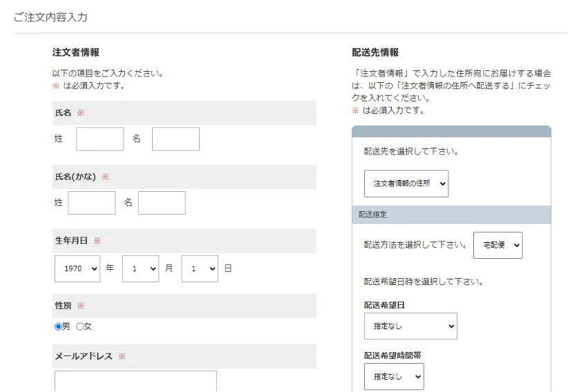Open the birth year dropdown showing 1970
The width and height of the screenshot is (568, 392).
coord(77,268)
